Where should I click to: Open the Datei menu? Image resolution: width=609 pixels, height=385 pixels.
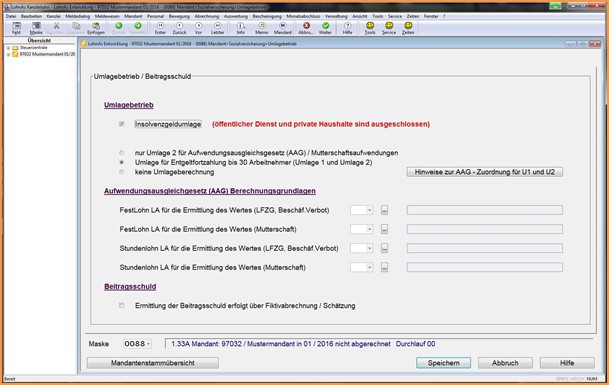11,16
